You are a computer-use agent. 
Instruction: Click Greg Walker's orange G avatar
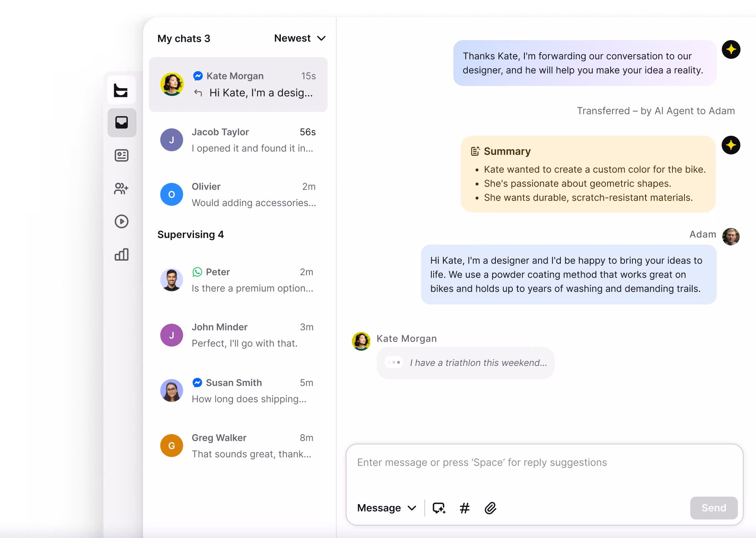tap(172, 446)
